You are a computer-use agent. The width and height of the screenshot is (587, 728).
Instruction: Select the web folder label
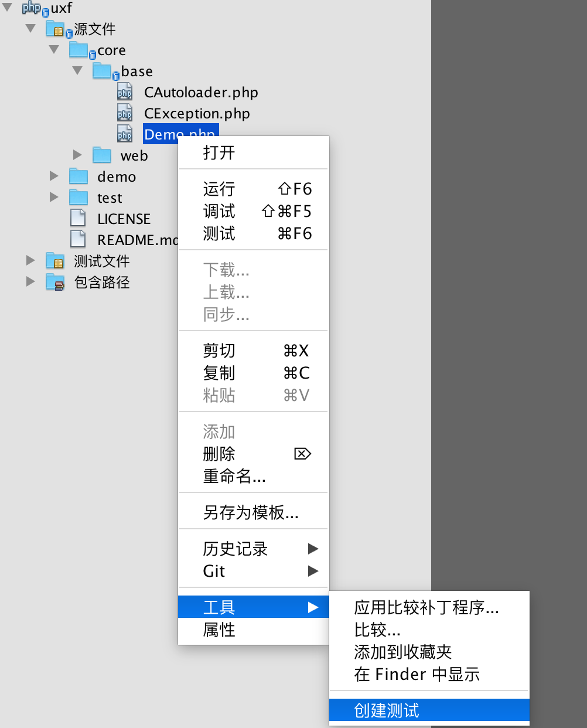point(134,156)
